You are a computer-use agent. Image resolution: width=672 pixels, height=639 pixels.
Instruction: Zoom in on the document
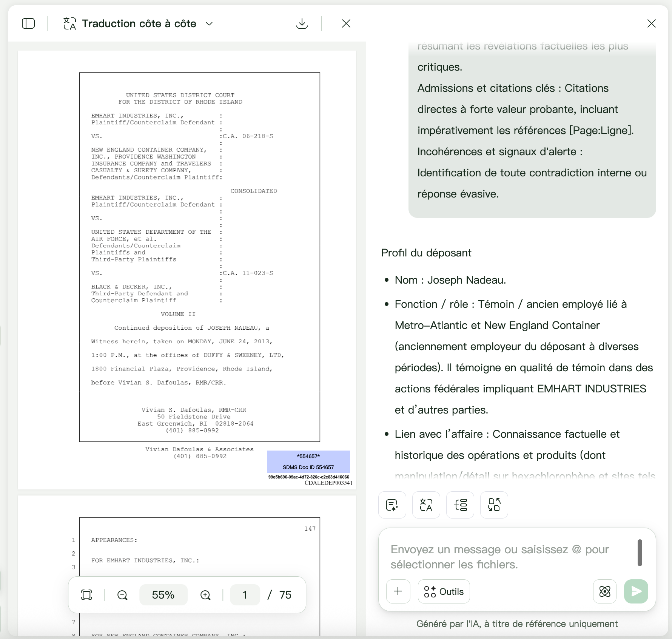point(205,595)
